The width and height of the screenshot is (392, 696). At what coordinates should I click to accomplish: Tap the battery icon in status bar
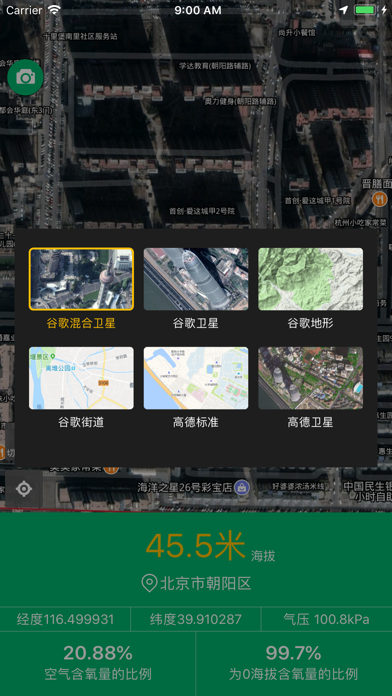pos(365,10)
